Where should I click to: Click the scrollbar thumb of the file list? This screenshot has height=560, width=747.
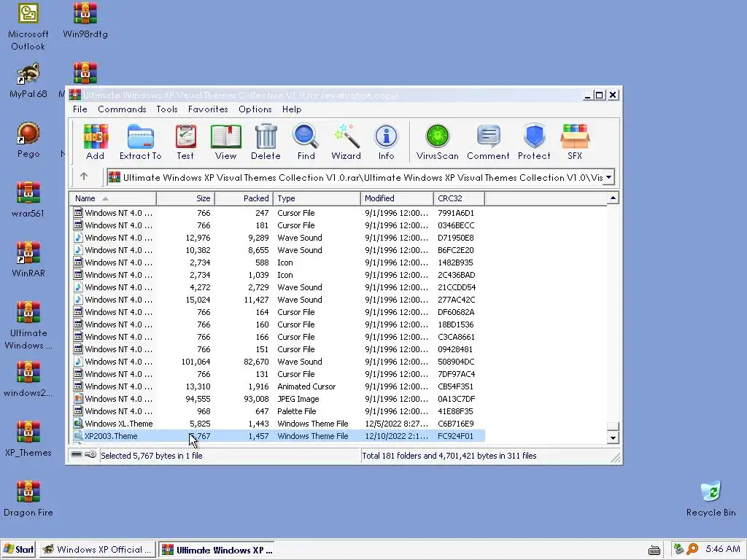pyautogui.click(x=613, y=426)
